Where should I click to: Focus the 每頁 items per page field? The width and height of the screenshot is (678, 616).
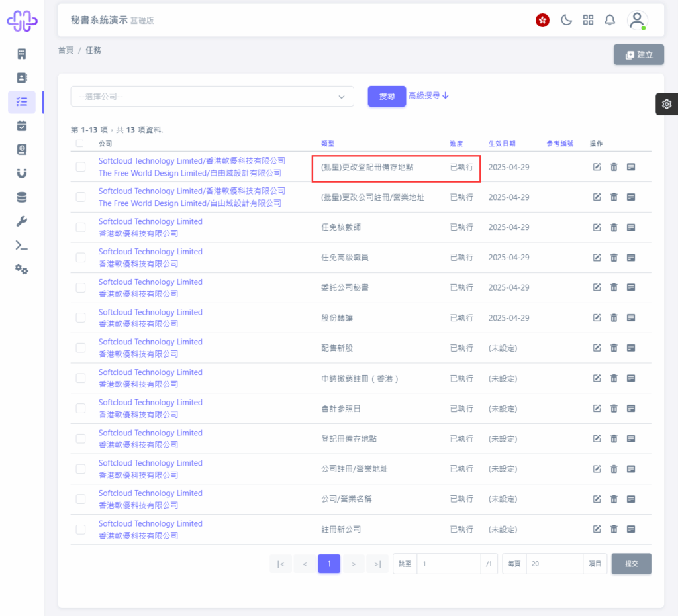tap(554, 564)
